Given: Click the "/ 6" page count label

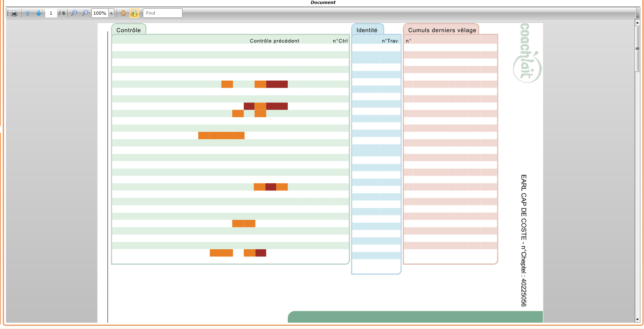Looking at the screenshot, I should (x=62, y=13).
